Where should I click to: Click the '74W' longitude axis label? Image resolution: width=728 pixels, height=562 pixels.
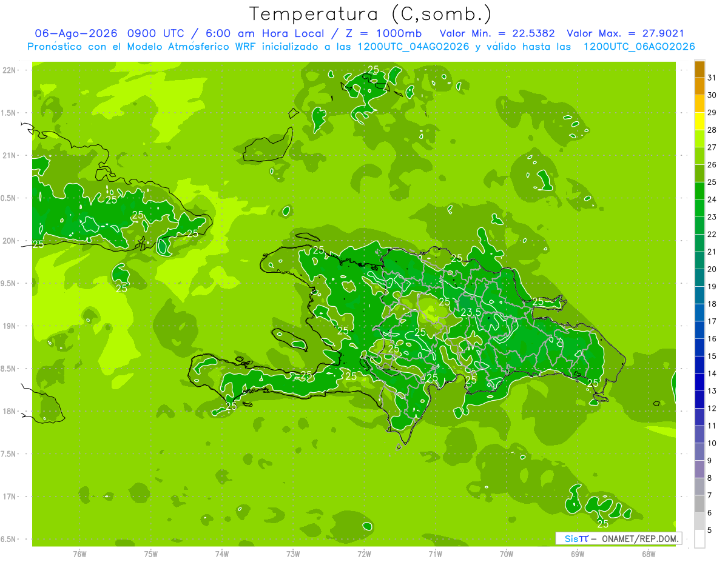pyautogui.click(x=222, y=554)
